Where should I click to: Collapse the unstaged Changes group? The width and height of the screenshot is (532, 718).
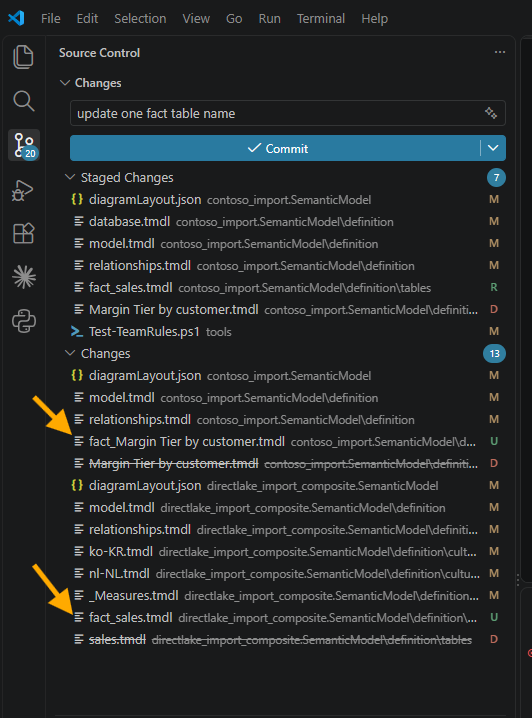tap(70, 353)
